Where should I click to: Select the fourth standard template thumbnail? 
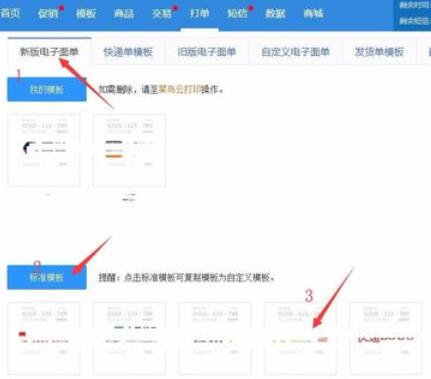(x=300, y=338)
